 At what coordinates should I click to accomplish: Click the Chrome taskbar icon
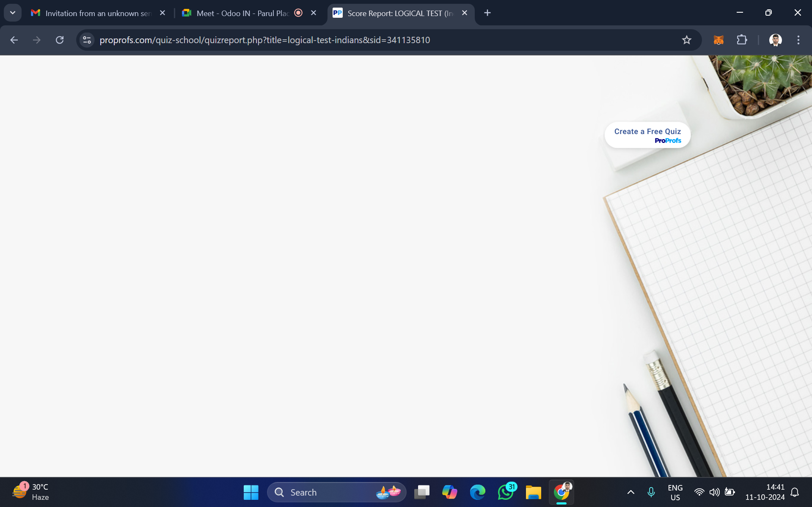point(562,492)
